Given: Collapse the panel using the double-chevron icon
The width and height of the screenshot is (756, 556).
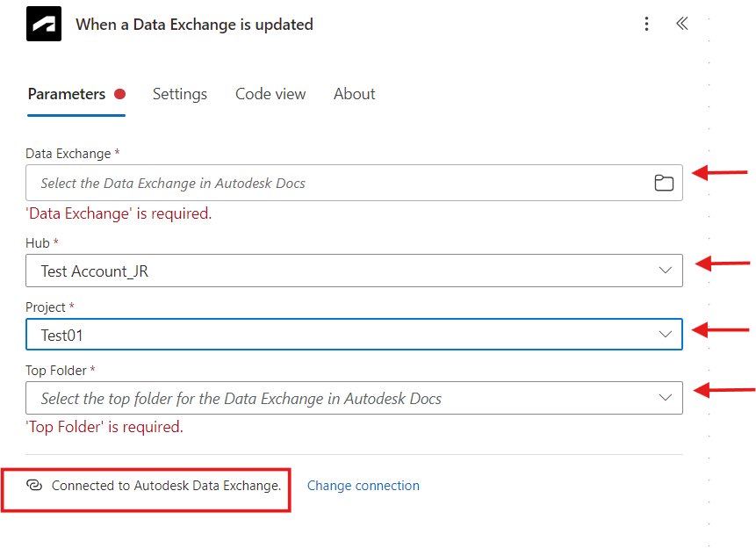Looking at the screenshot, I should coord(682,24).
